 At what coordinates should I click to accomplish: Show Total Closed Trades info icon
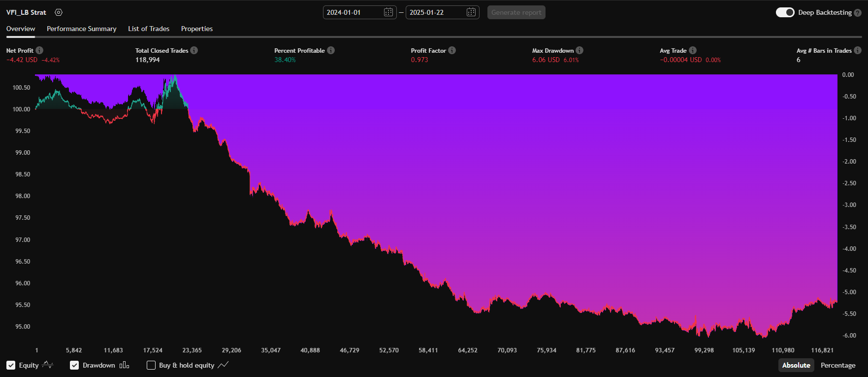(x=194, y=50)
